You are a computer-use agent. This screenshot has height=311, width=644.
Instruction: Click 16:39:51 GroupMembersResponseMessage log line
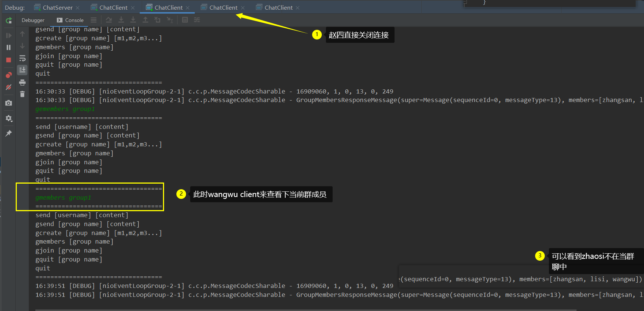point(339,295)
